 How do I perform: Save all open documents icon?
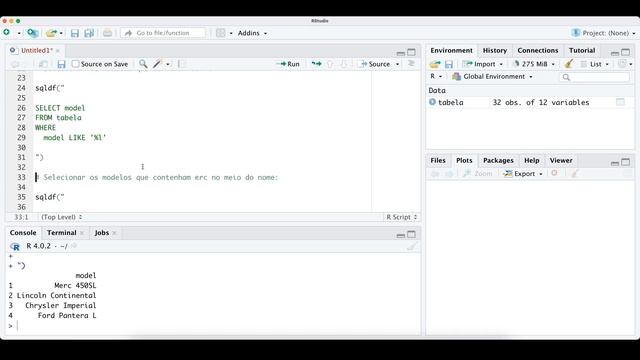point(89,33)
